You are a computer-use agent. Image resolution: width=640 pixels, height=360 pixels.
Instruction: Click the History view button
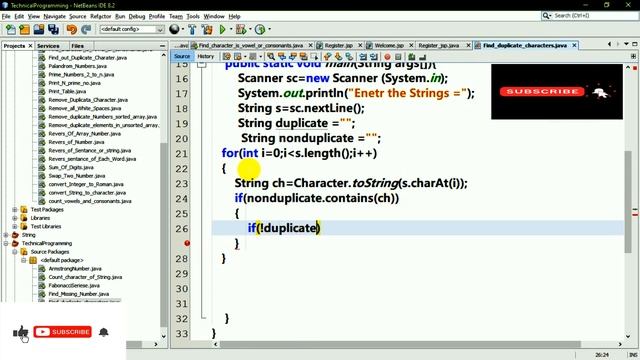click(x=205, y=56)
